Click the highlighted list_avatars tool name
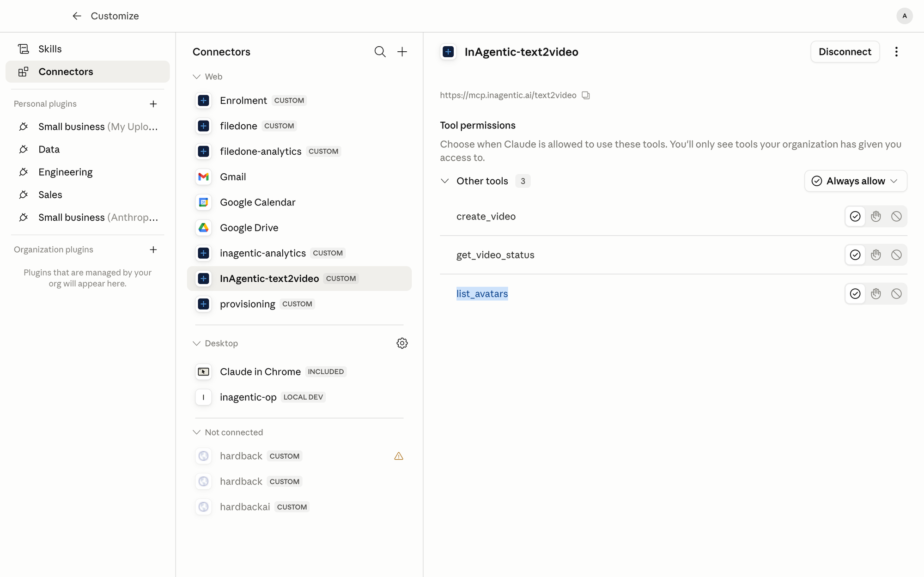Image resolution: width=924 pixels, height=577 pixels. click(482, 294)
